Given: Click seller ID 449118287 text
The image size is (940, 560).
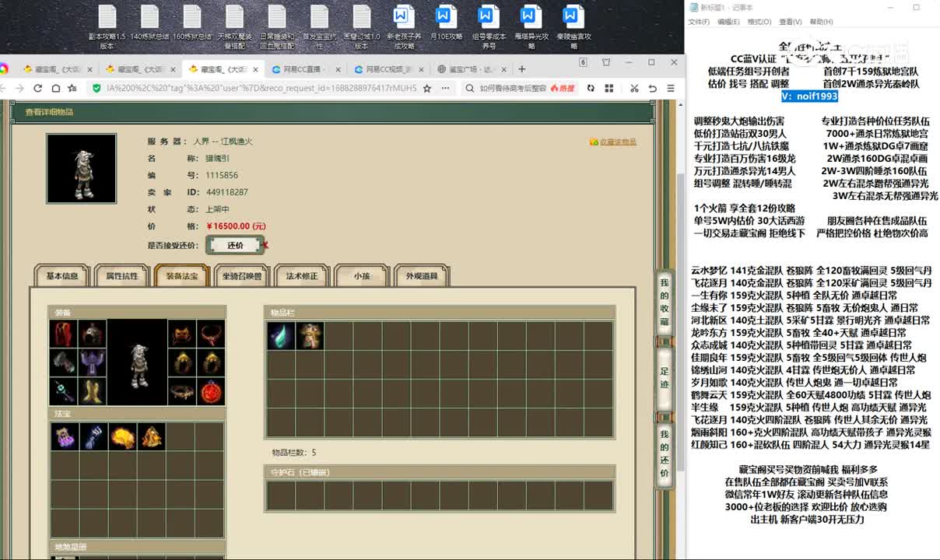Looking at the screenshot, I should click(226, 192).
